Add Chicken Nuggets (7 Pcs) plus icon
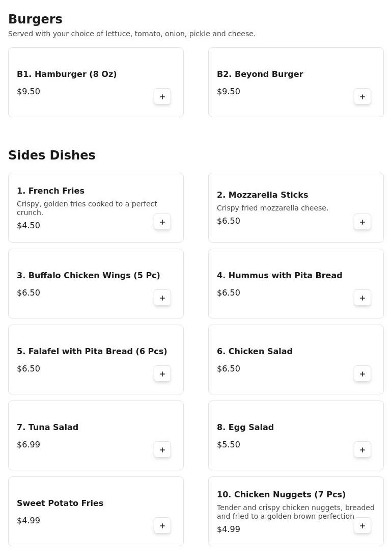Viewport: 392px width, 559px height. pos(362,525)
